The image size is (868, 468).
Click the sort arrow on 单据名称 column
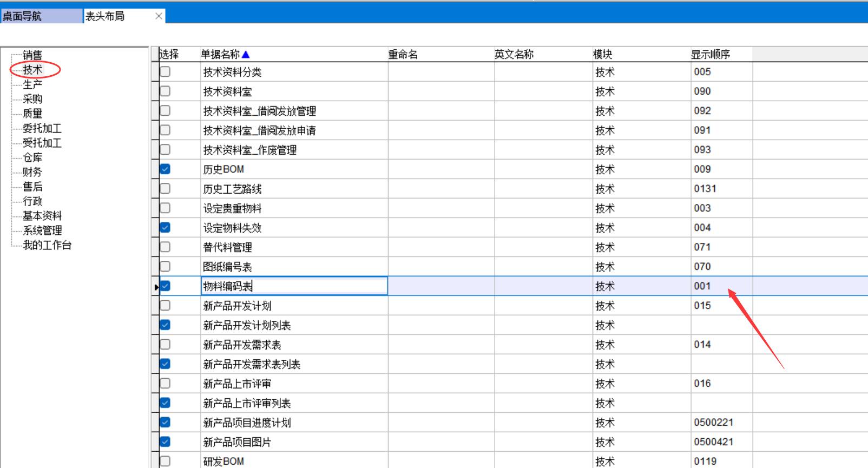pyautogui.click(x=246, y=54)
